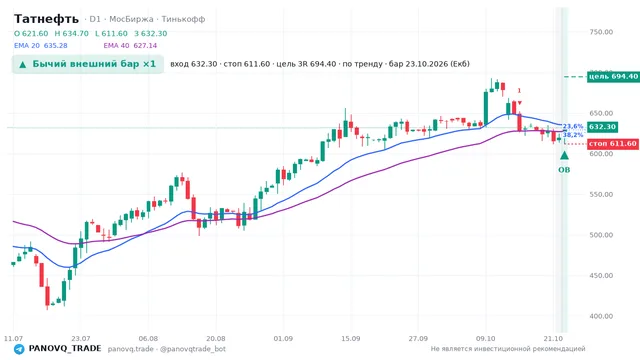Click the low value 'L 611.60'

pos(111,33)
